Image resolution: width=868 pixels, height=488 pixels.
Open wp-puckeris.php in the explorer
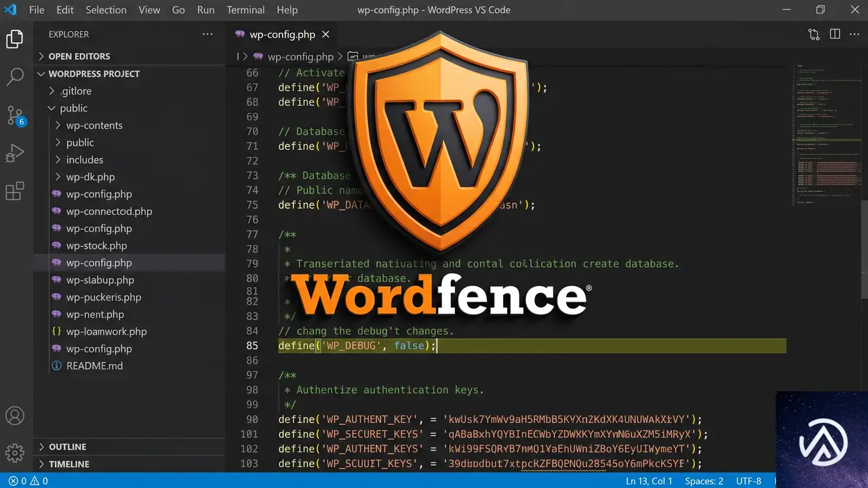pyautogui.click(x=130, y=298)
